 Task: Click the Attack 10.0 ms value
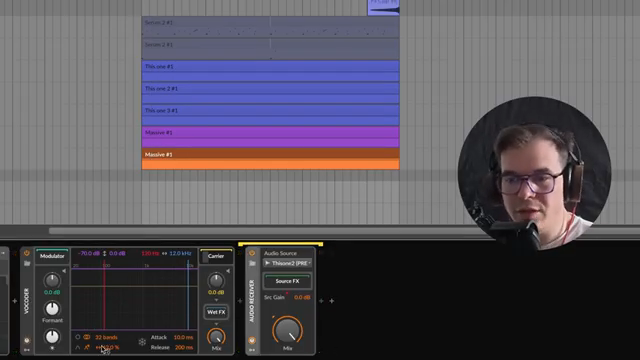[x=183, y=337]
